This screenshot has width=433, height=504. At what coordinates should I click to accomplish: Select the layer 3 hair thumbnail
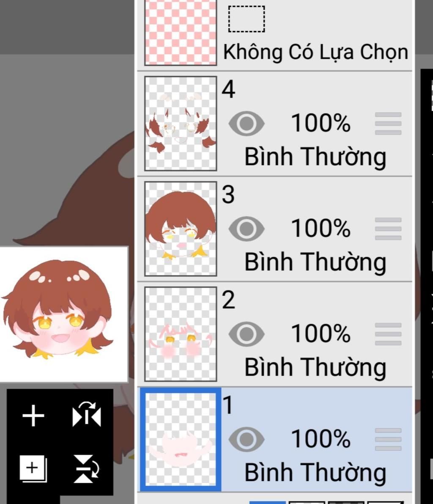tap(181, 229)
